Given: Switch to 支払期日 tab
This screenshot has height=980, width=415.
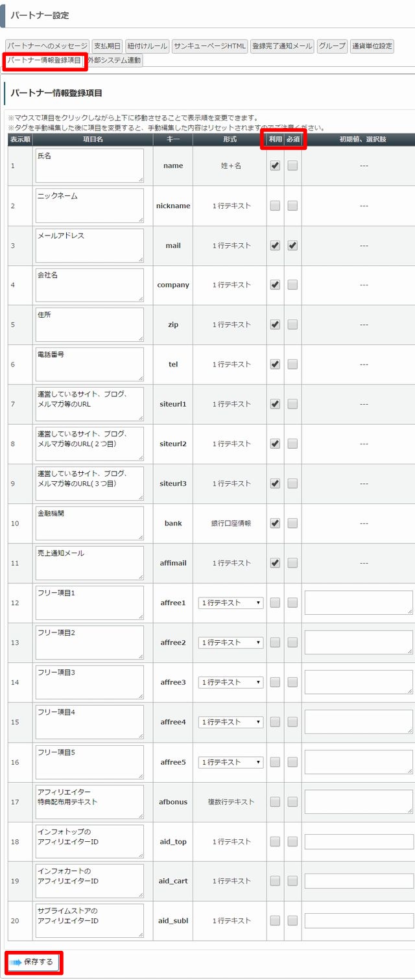Looking at the screenshot, I should [107, 46].
